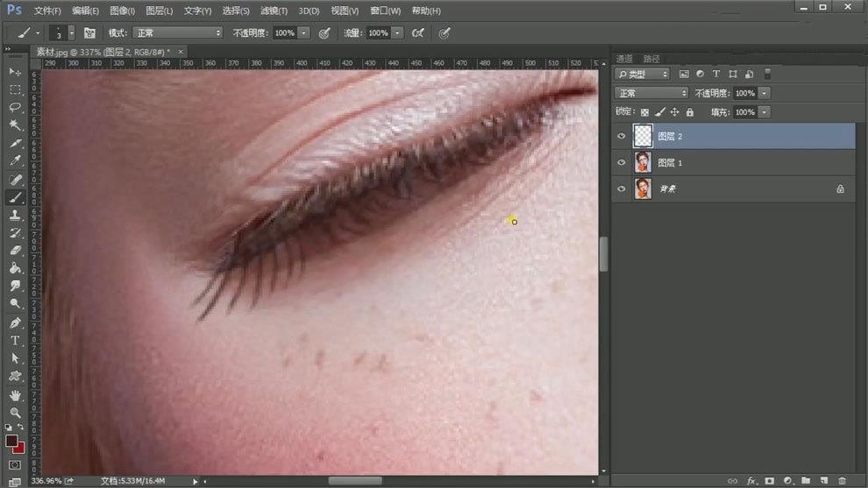
Task: Select the Clone Stamp tool
Action: pyautogui.click(x=15, y=215)
